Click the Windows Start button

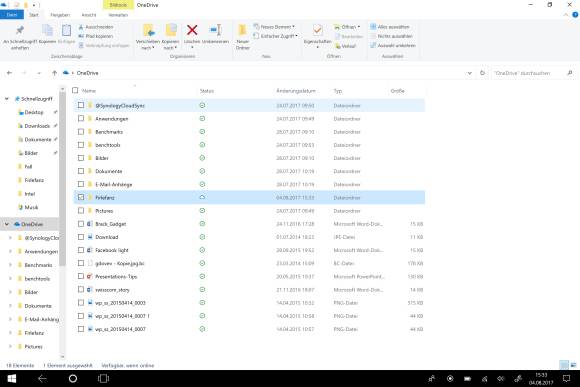[12, 378]
